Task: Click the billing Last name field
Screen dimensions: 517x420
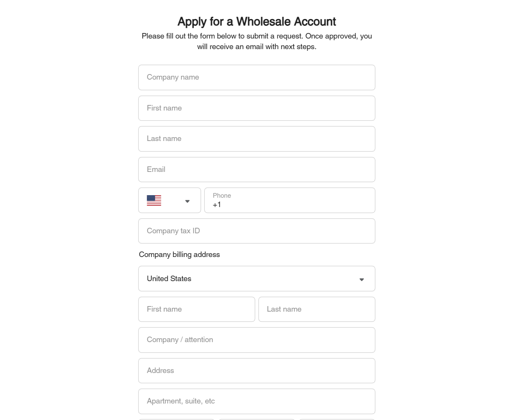Action: pyautogui.click(x=316, y=309)
